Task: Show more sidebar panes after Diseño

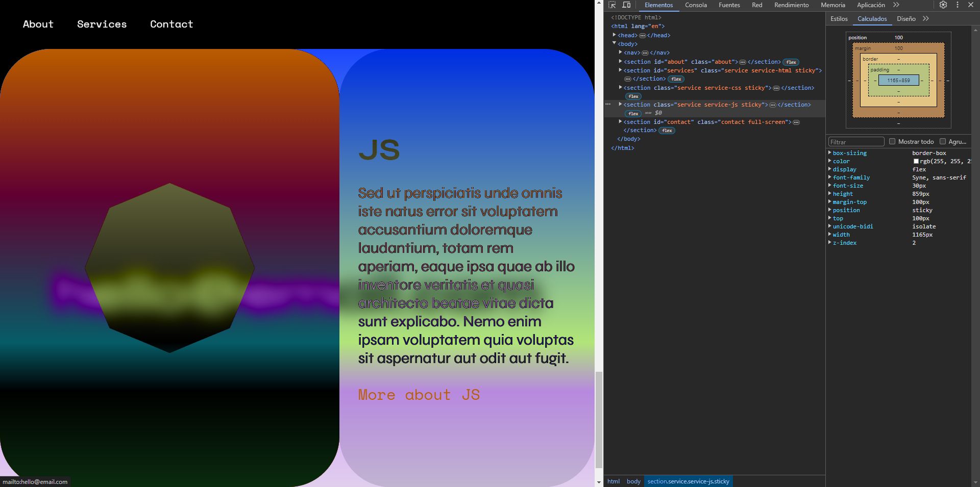Action: [x=926, y=19]
